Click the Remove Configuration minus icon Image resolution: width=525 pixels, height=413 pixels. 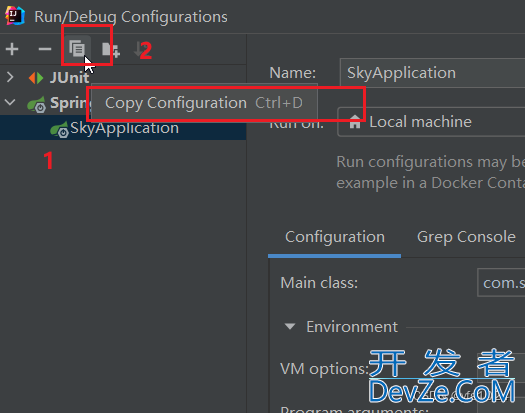[45, 49]
